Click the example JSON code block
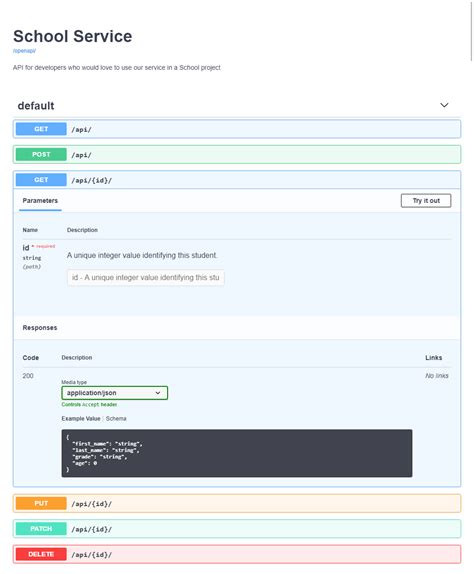Viewport: 474px width, 574px height. point(237,453)
